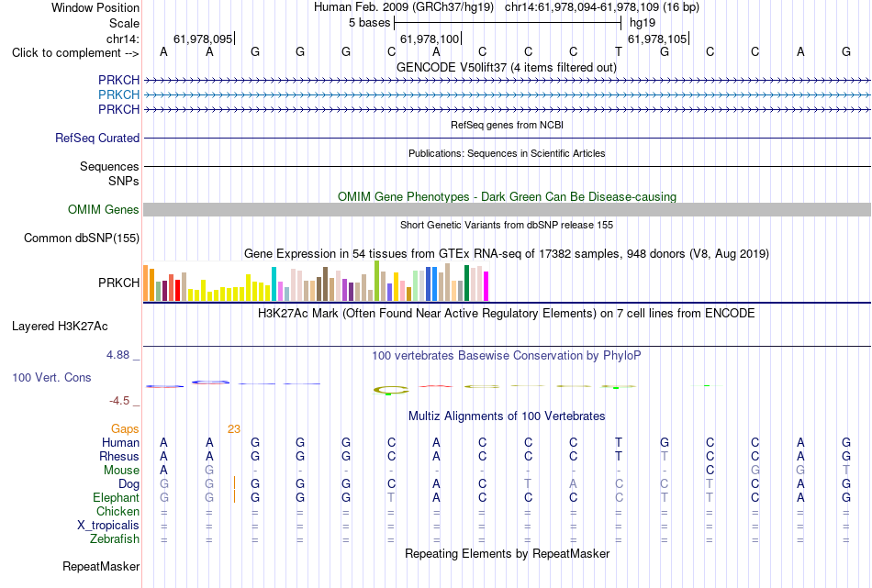Click the 61,978,105 position marker
Viewport: 872px width, 588px height.
click(657, 39)
